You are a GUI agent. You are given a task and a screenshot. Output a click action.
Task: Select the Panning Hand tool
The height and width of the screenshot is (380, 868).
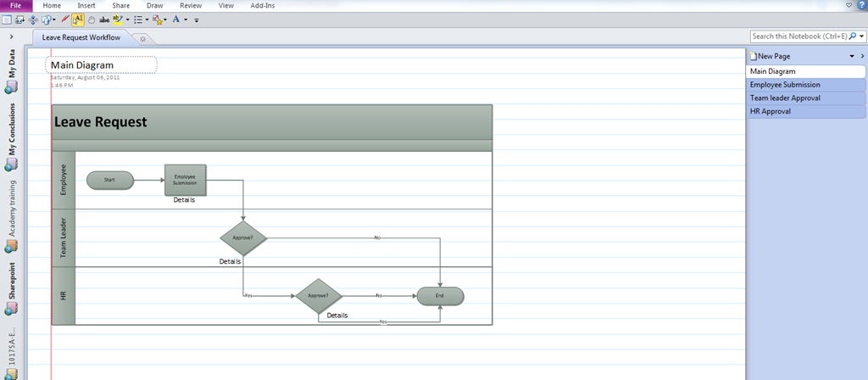point(91,19)
